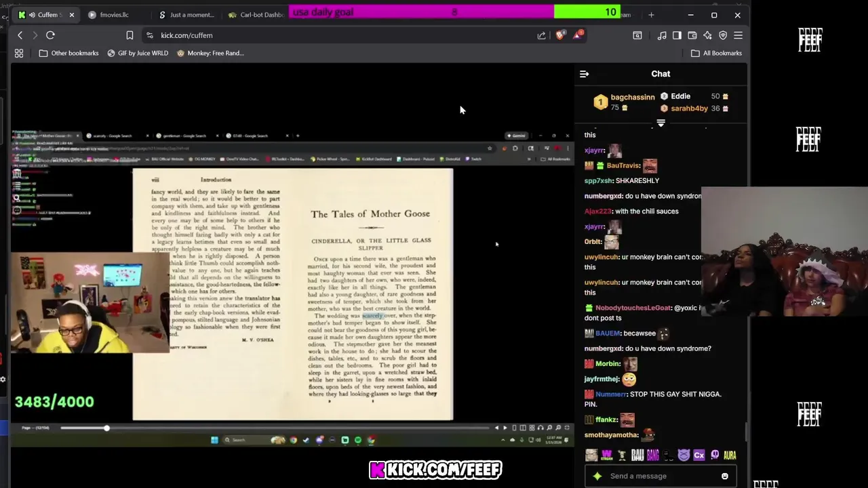Screen dimensions: 868x488
Task: Open the All Bookmarks folder
Action: tap(716, 53)
